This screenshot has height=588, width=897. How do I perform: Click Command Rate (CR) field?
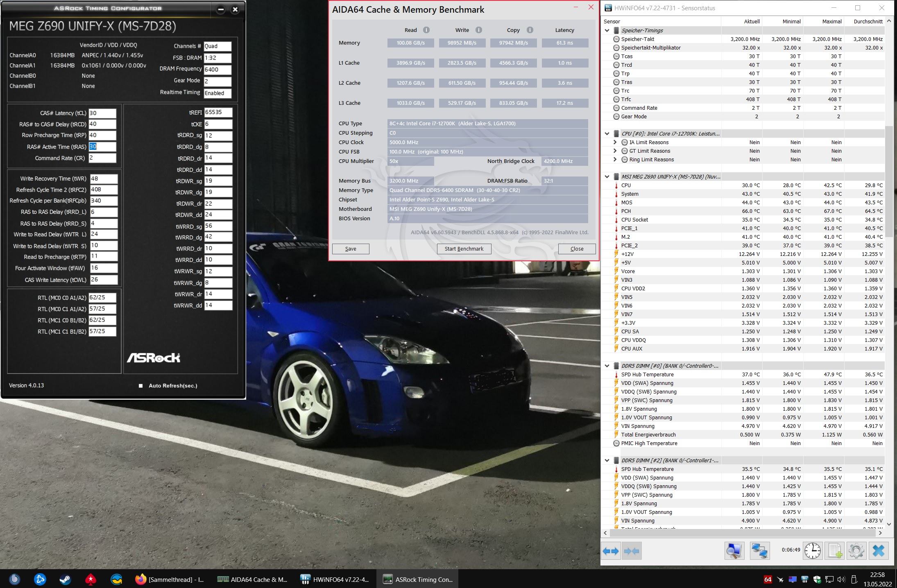click(102, 158)
